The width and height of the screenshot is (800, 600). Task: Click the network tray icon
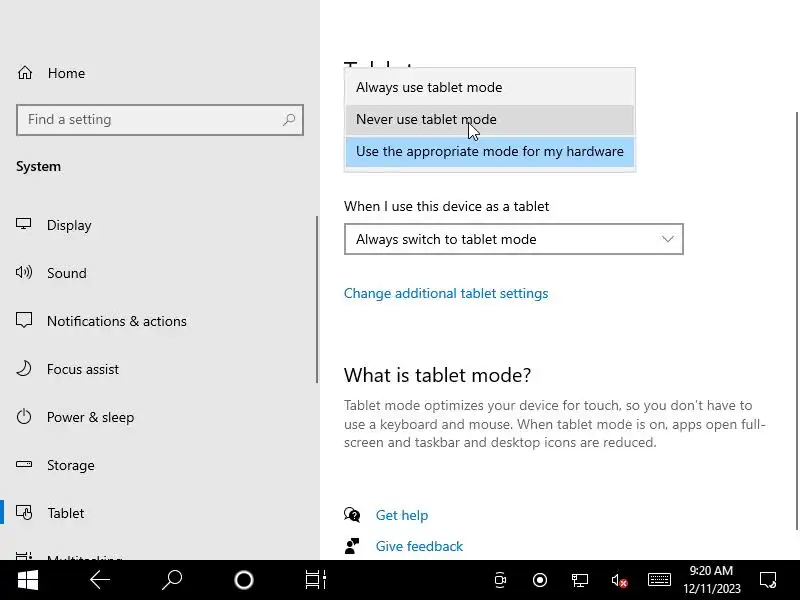pyautogui.click(x=580, y=580)
